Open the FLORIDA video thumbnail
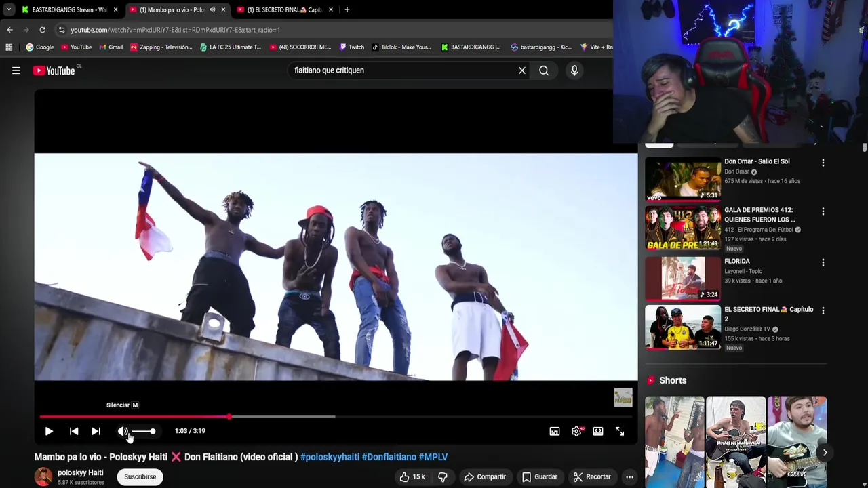The width and height of the screenshot is (868, 488). [x=683, y=278]
